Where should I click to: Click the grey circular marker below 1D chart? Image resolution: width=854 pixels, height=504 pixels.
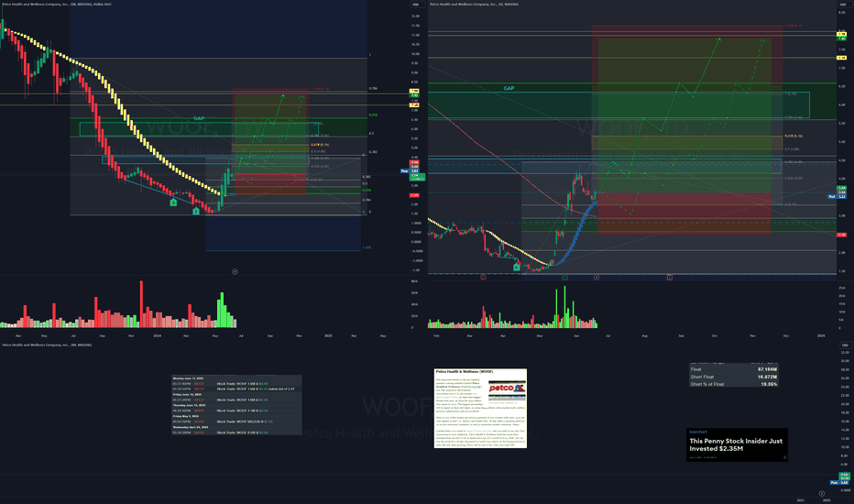pyautogui.click(x=597, y=278)
